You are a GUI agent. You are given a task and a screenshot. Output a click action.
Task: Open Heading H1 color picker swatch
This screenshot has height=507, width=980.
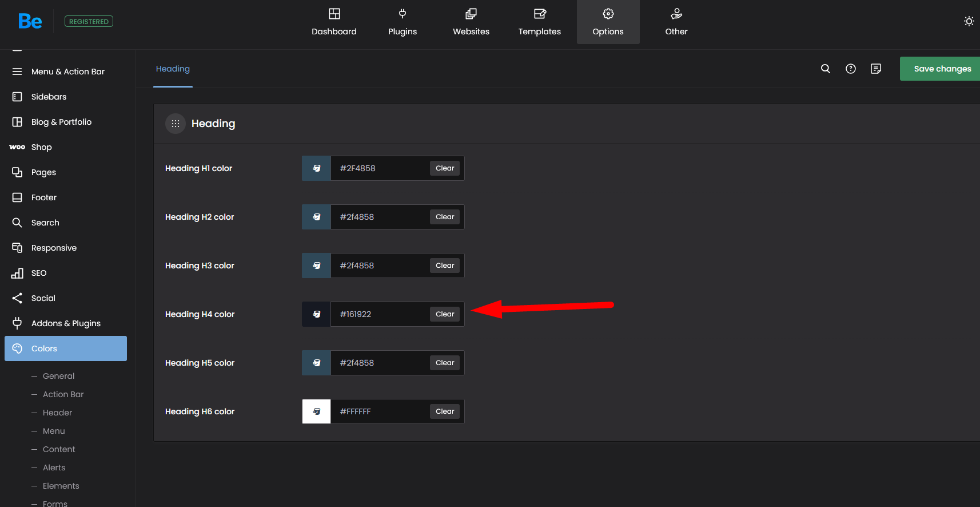(x=316, y=168)
